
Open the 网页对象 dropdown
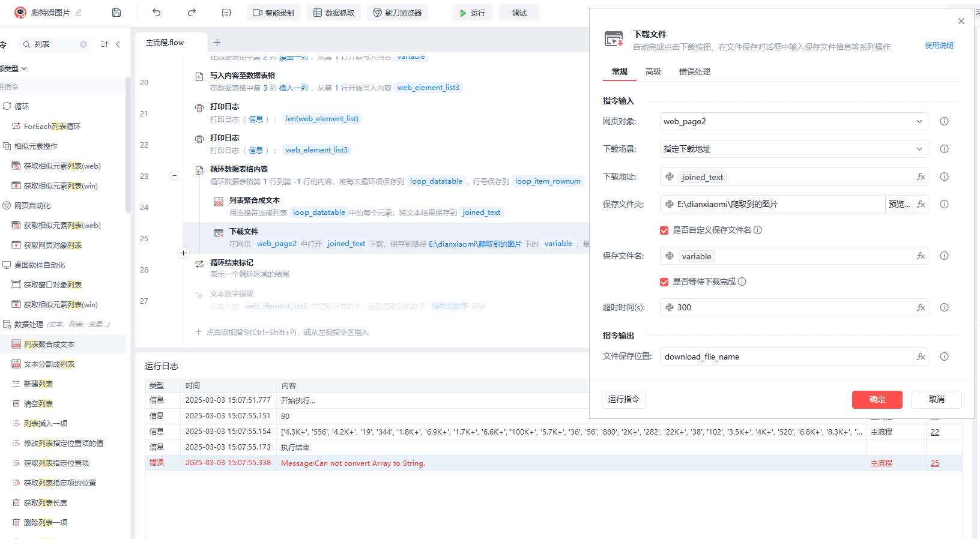[x=793, y=121]
